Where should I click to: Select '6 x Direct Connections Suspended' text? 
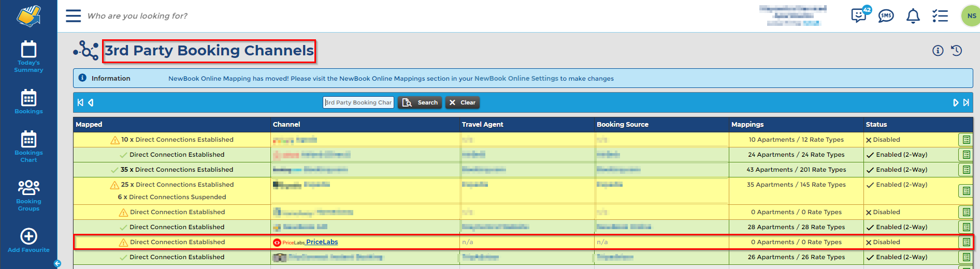[172, 197]
